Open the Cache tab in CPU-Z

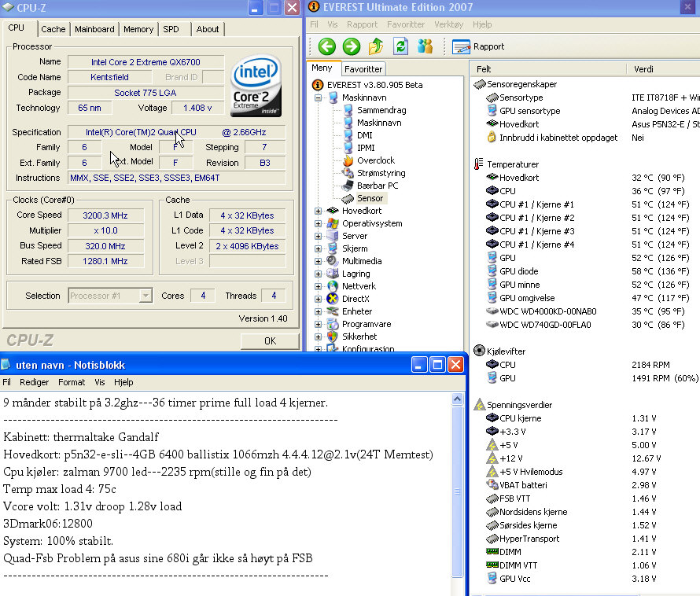click(53, 29)
